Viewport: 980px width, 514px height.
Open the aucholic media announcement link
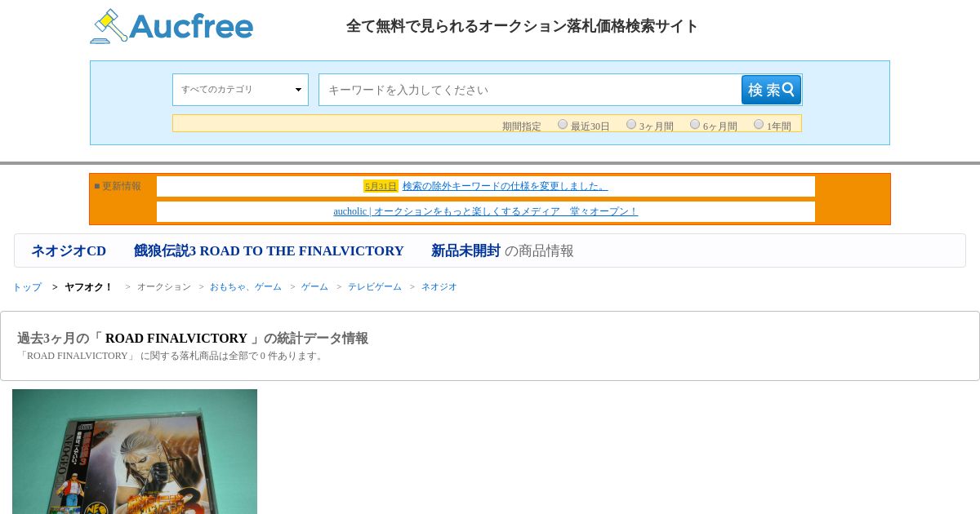(x=485, y=211)
